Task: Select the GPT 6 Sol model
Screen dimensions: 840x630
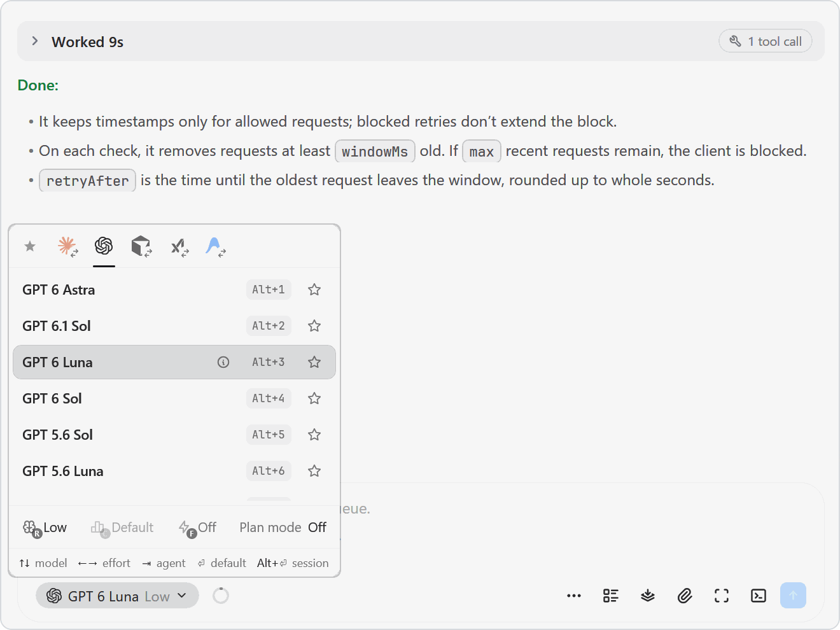Action: [174, 398]
